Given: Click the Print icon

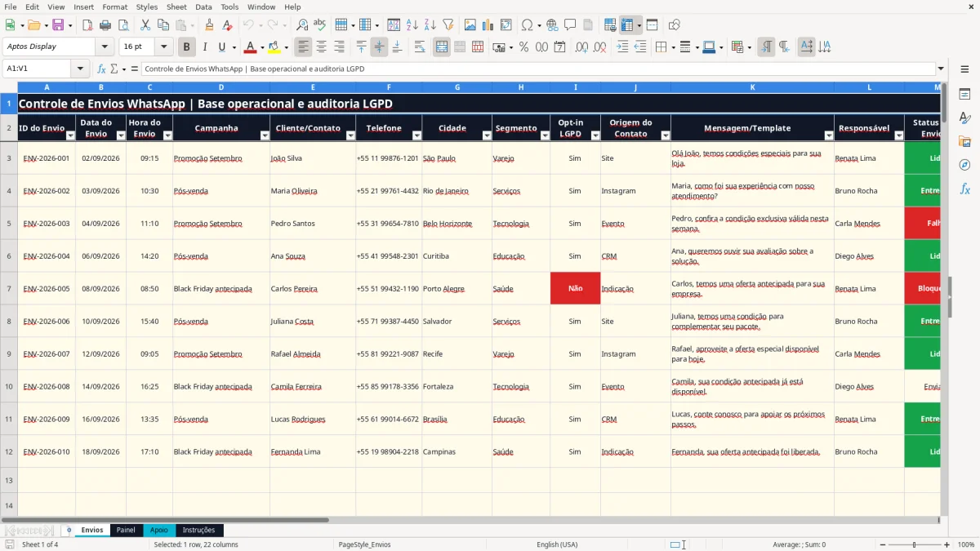Looking at the screenshot, I should point(105,25).
